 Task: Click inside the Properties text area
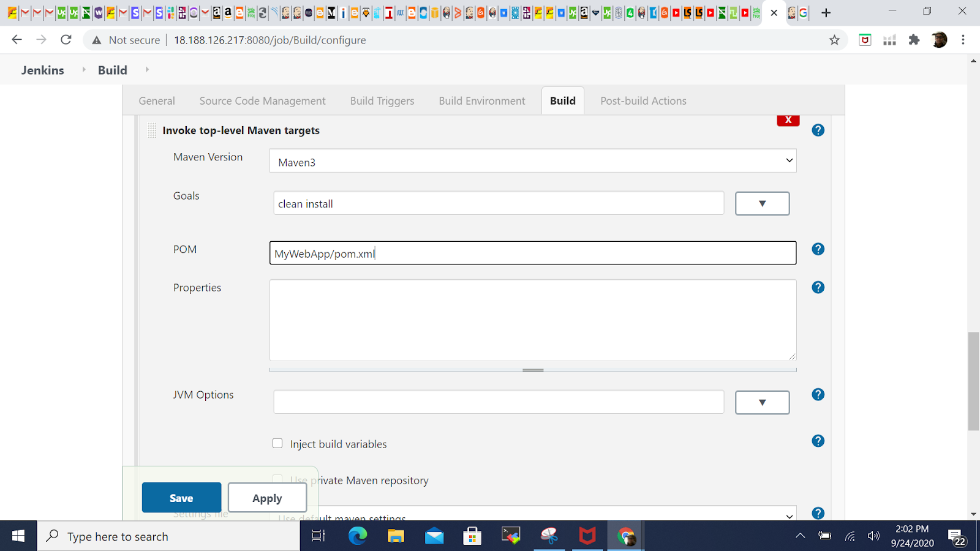point(533,320)
